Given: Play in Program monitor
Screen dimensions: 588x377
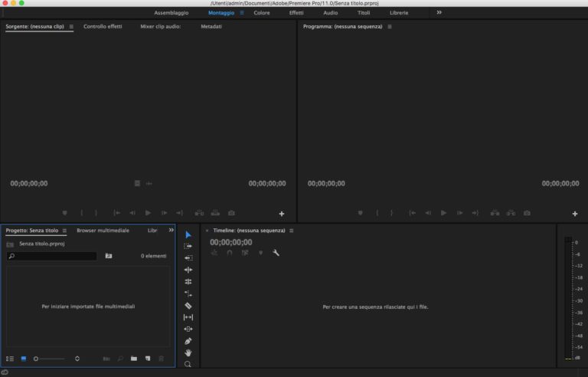Looking at the screenshot, I should click(x=443, y=213).
